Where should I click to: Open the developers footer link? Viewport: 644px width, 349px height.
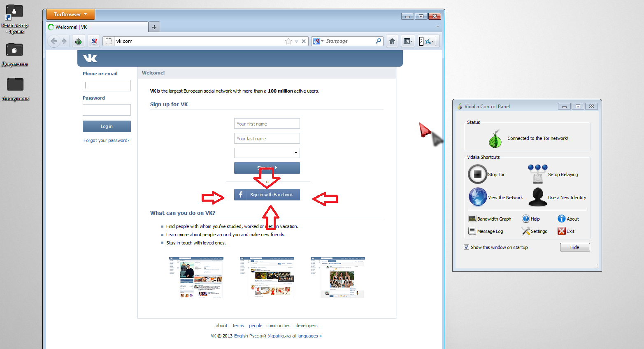(x=307, y=326)
